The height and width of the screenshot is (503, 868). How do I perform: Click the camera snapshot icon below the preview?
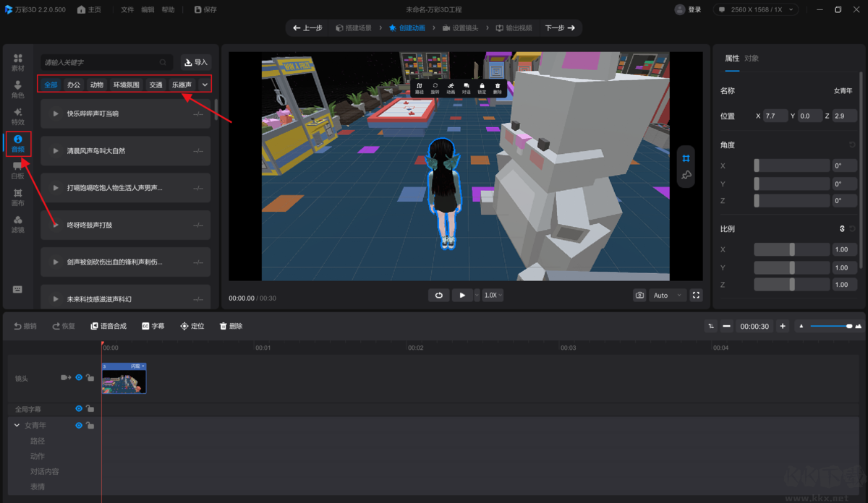point(639,295)
